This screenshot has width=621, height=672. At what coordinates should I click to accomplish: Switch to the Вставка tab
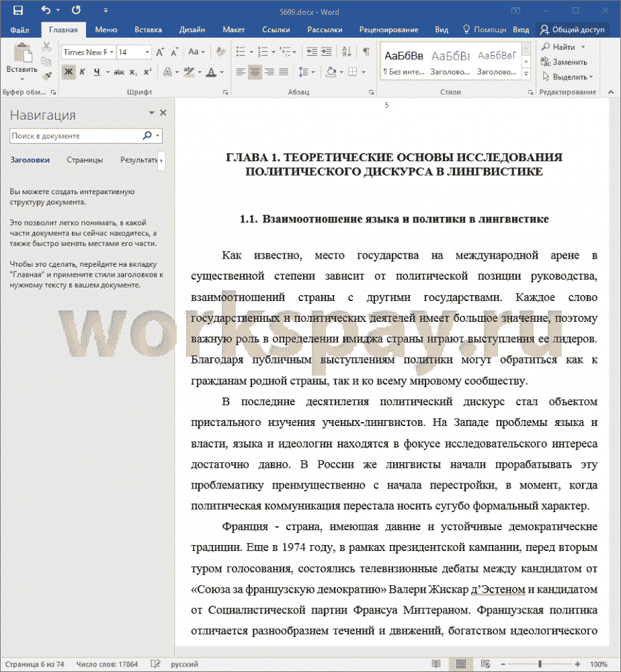[x=148, y=30]
